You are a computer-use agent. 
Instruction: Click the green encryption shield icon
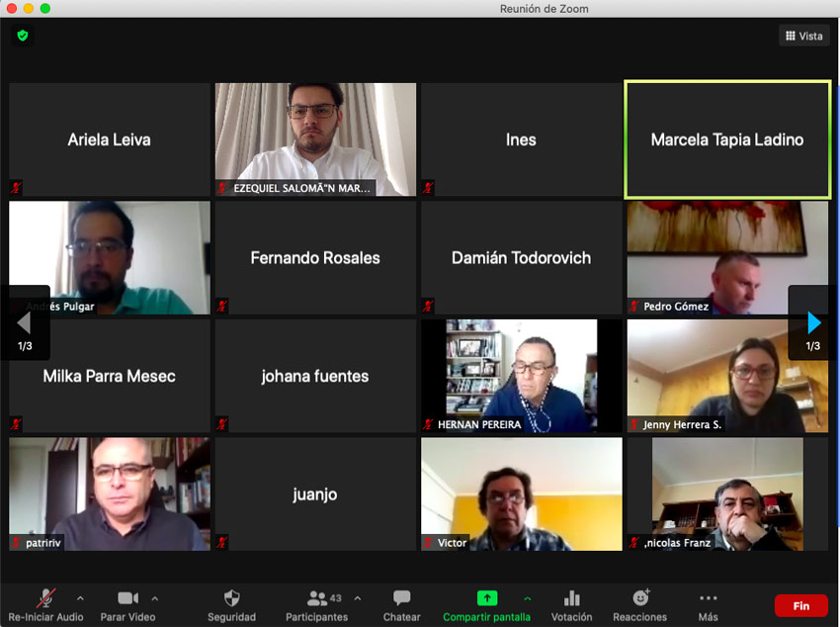(23, 36)
